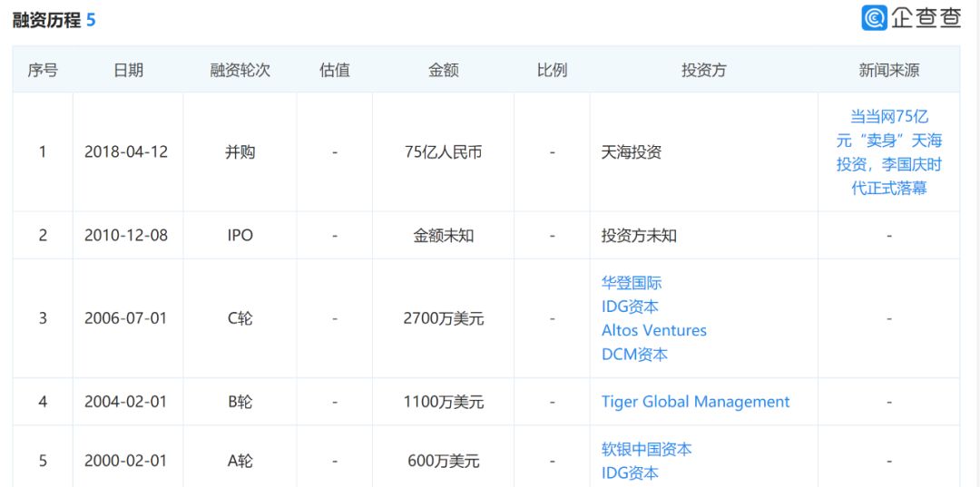Select the amount 2700万美元
Viewport: 980px width, 487px height.
pyautogui.click(x=443, y=318)
